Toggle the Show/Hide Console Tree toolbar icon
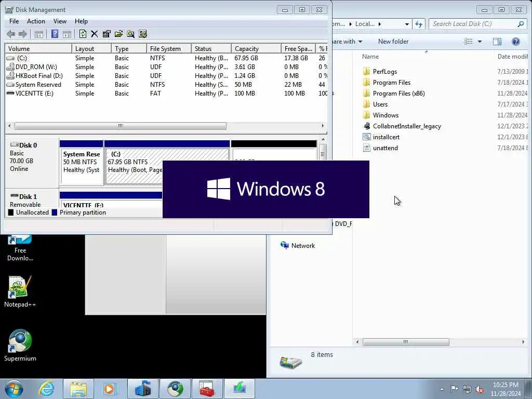532x399 pixels. [38, 34]
